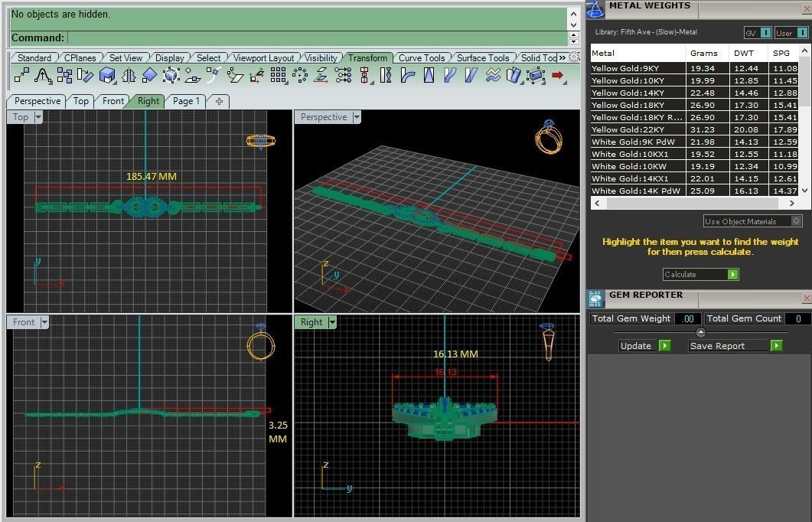
Task: Click the Remap to CPlane tool
Action: (256, 76)
